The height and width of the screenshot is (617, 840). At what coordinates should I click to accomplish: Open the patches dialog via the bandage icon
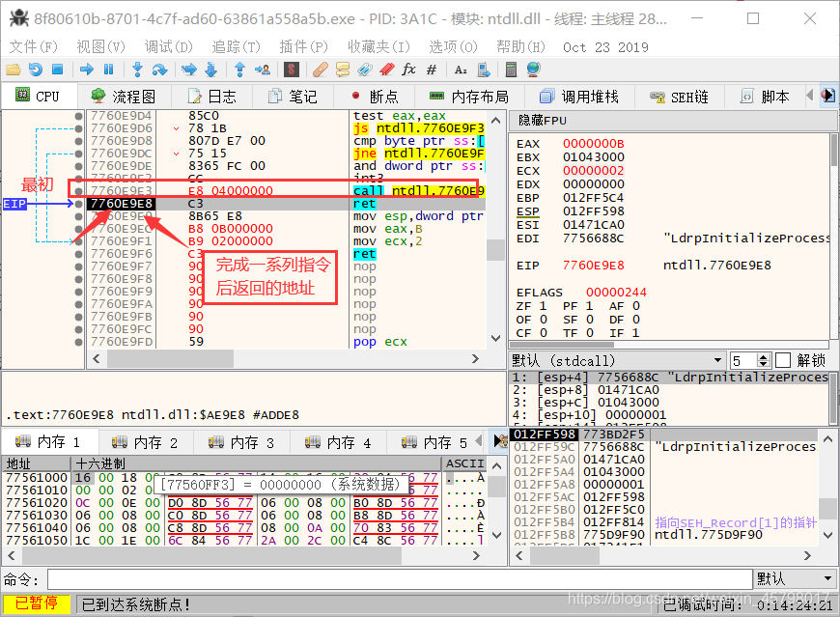coord(320,70)
